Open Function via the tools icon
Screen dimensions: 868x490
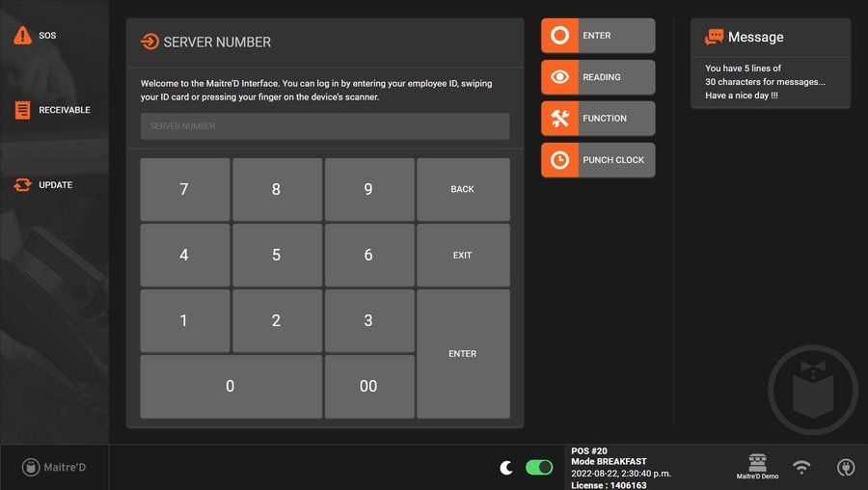coord(559,119)
